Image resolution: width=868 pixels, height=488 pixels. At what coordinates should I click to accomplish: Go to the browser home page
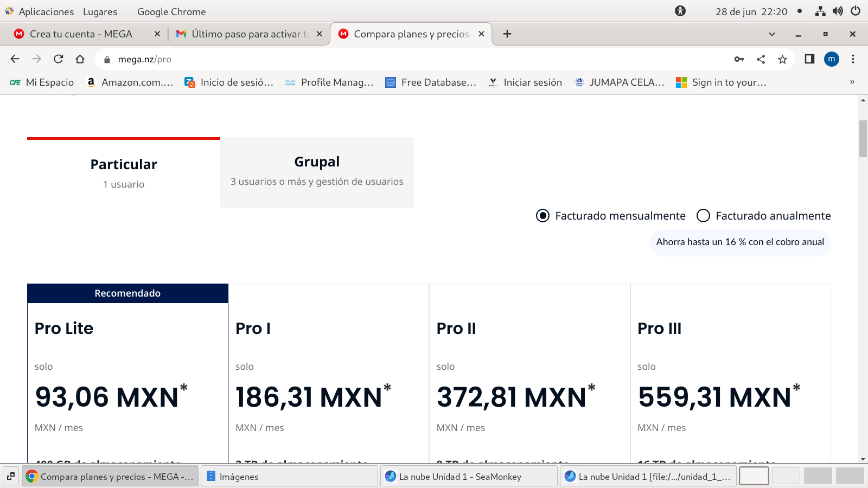click(x=80, y=59)
